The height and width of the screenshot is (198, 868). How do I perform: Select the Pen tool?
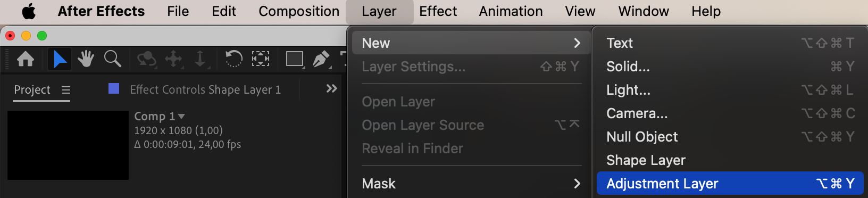click(x=321, y=59)
